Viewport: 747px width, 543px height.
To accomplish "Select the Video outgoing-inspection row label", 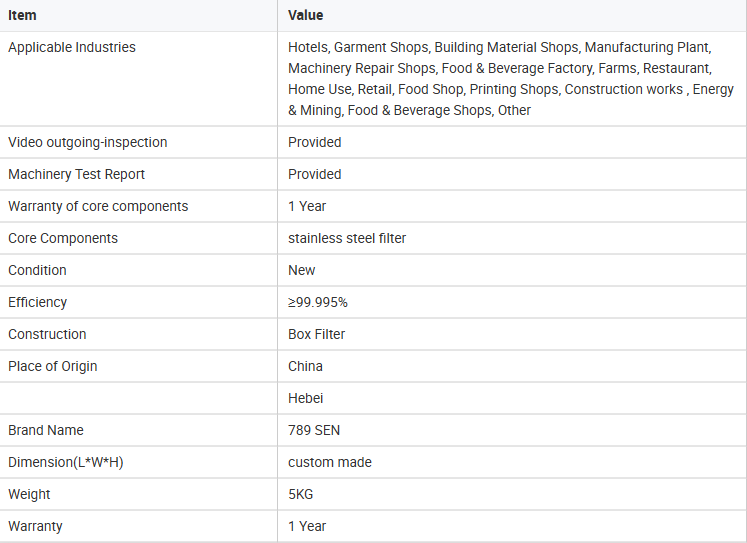I will coord(88,142).
